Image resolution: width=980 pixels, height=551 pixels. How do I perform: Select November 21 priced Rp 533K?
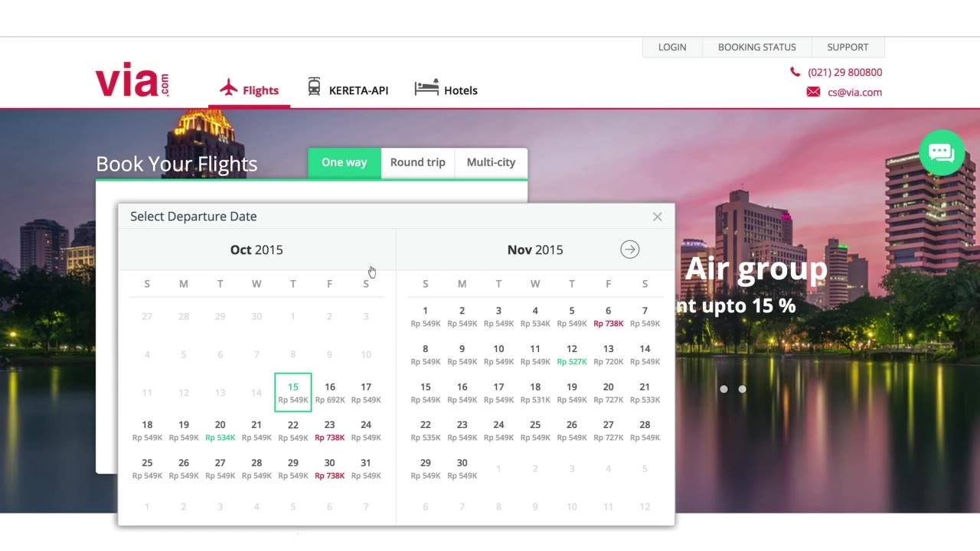[645, 393]
